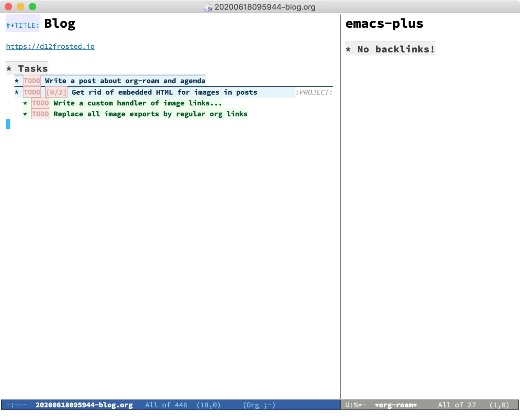Click the emacs-plus title in backlinks pane
Screen dimensions: 520x420
pos(384,24)
